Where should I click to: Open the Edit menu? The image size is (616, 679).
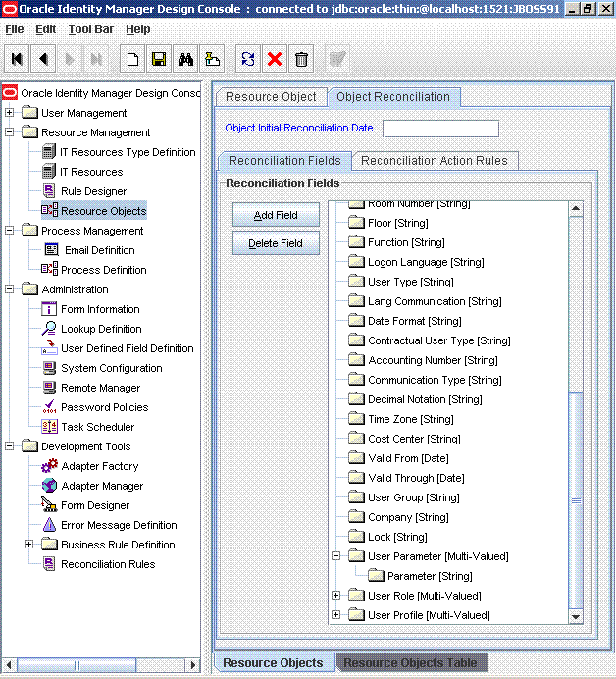[x=46, y=29]
